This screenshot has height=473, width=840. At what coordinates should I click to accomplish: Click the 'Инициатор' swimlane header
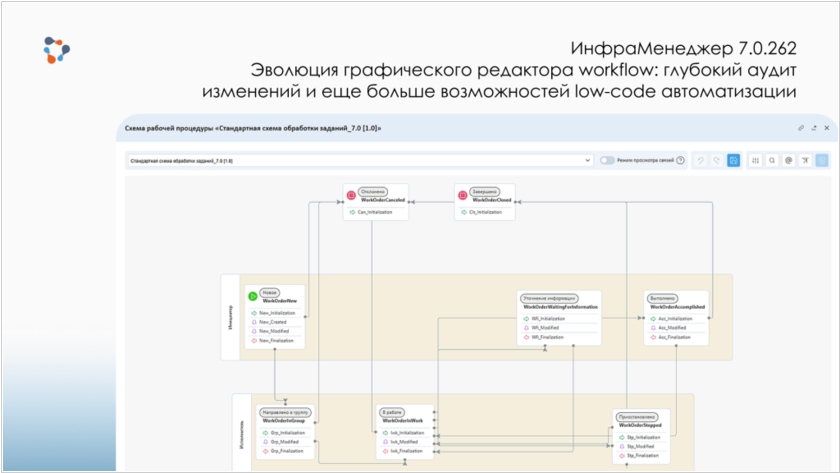pos(230,317)
